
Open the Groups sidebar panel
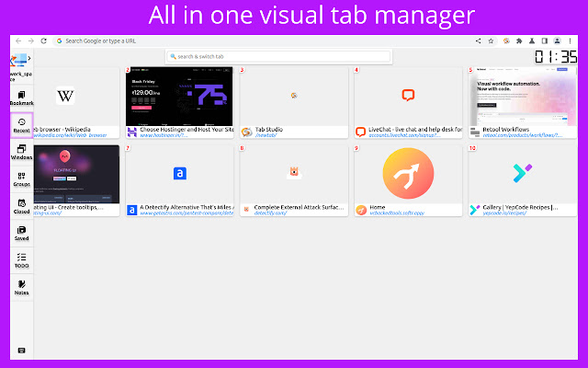22,179
